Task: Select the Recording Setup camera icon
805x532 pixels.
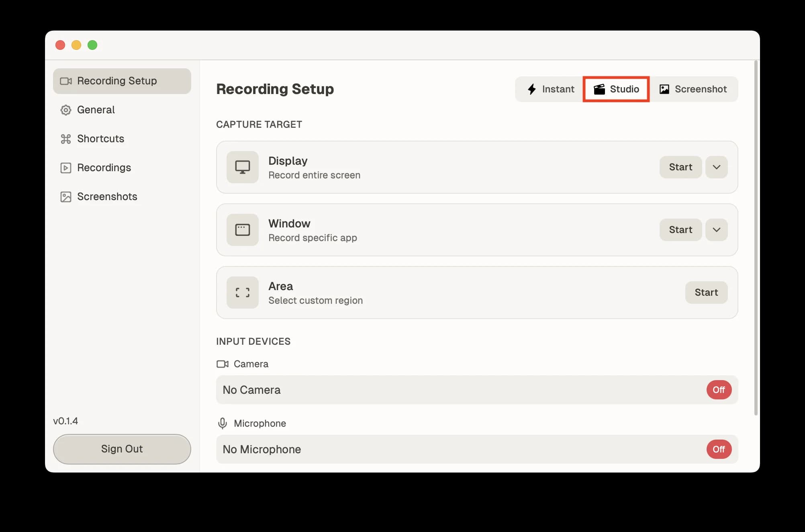Action: click(x=66, y=81)
